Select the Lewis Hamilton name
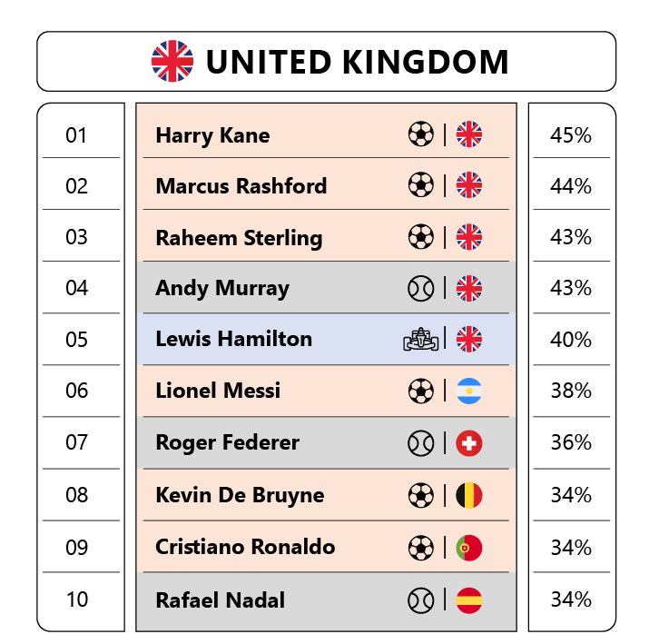 (x=234, y=339)
